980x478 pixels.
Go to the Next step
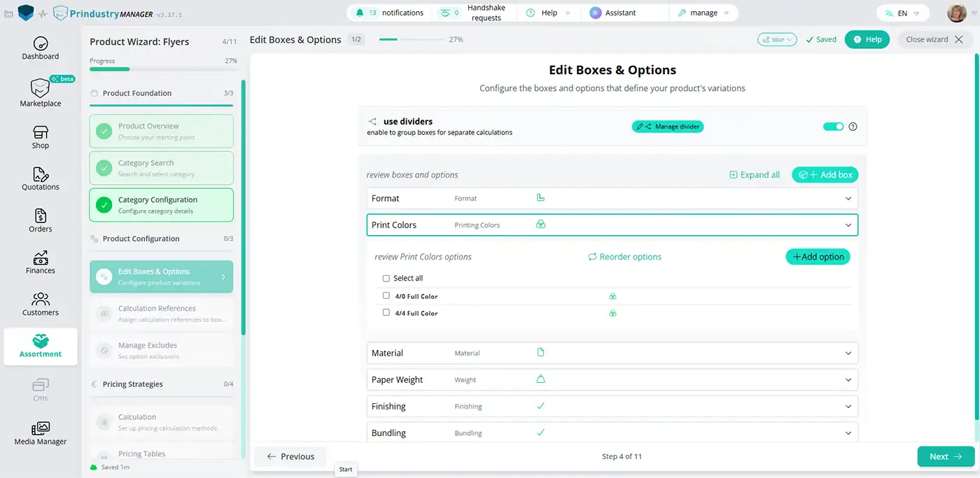pos(946,456)
